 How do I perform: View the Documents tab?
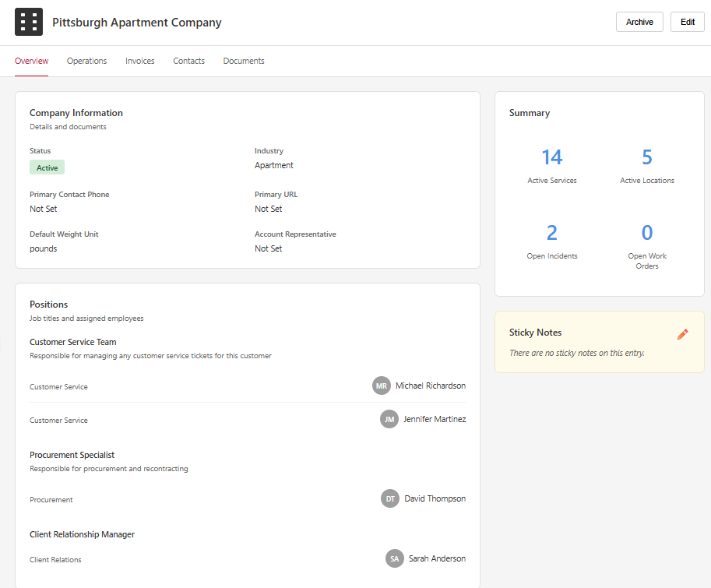244,61
